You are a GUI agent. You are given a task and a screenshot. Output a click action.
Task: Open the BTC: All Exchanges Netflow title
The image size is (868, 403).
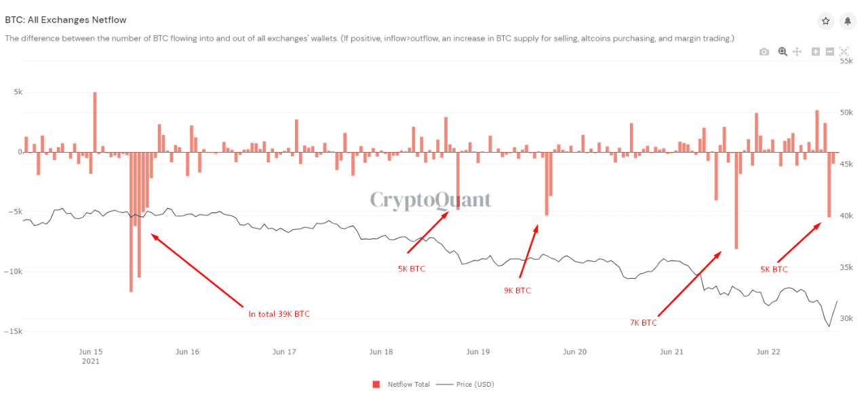click(x=66, y=20)
